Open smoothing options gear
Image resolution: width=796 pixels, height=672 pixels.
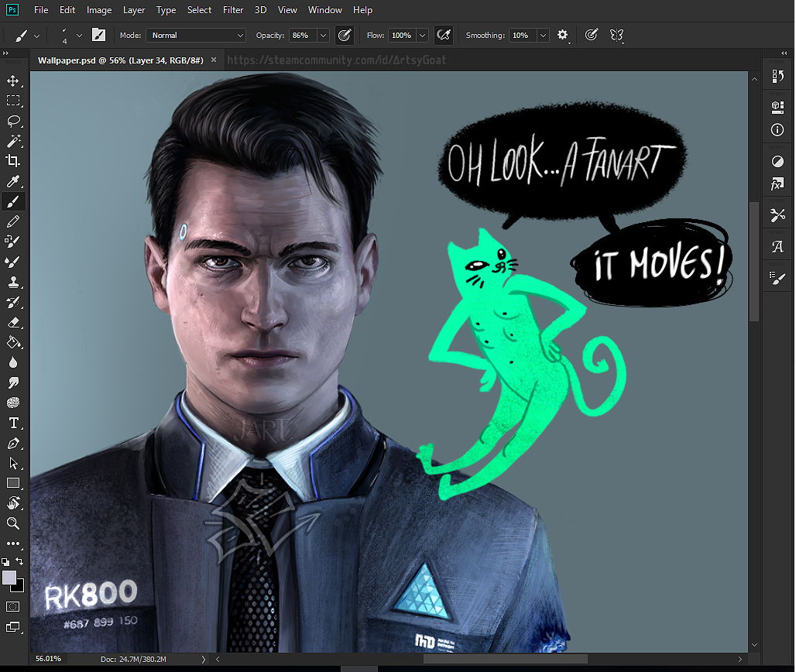(562, 35)
